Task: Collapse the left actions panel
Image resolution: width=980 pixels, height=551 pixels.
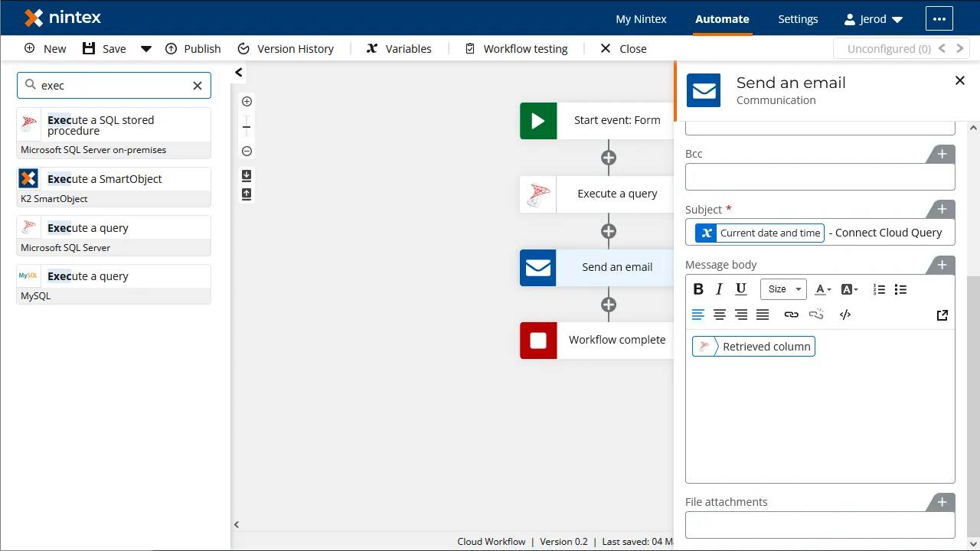Action: coord(237,72)
